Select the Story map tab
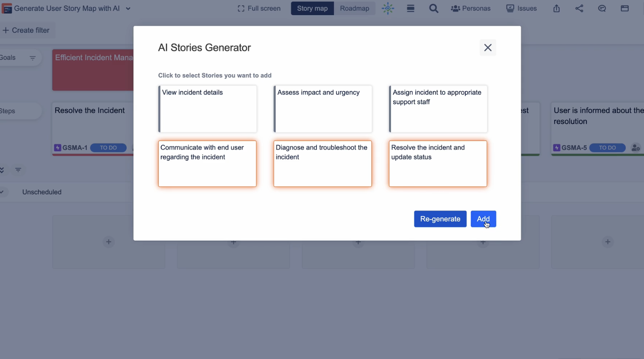This screenshot has width=644, height=359. tap(312, 8)
